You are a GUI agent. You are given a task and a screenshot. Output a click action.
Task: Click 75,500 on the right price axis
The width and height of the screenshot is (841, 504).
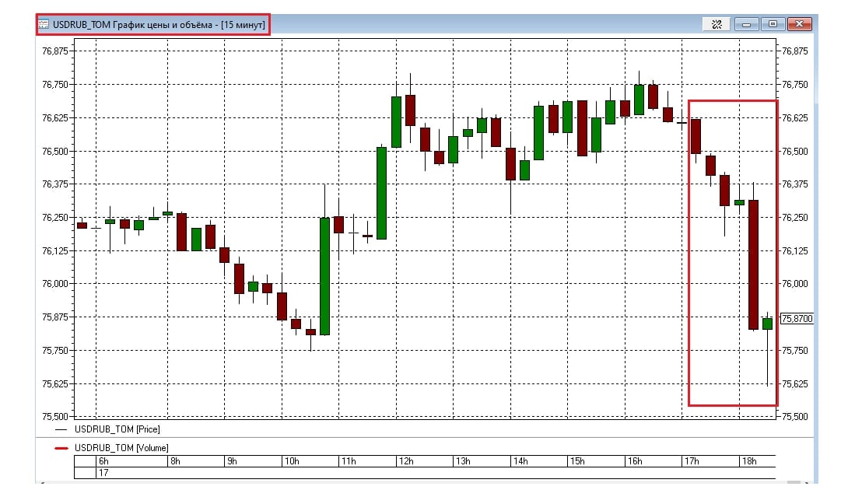coord(795,417)
